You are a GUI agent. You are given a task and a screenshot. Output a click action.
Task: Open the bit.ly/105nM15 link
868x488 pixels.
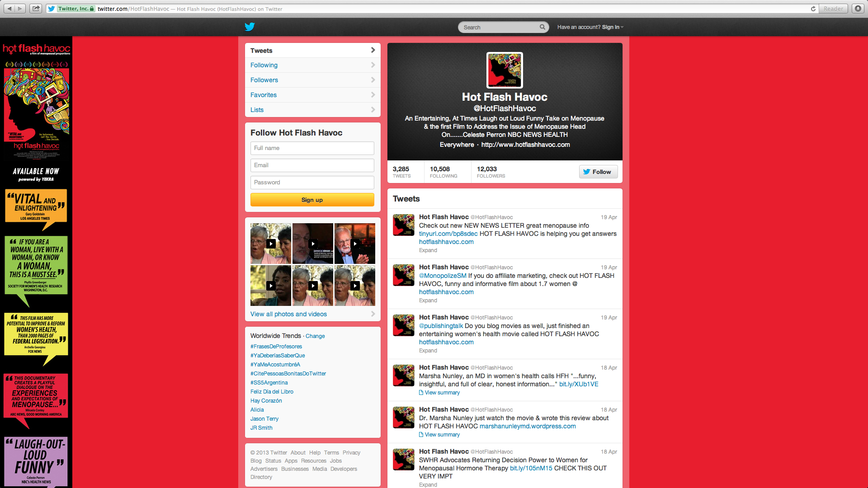531,468
